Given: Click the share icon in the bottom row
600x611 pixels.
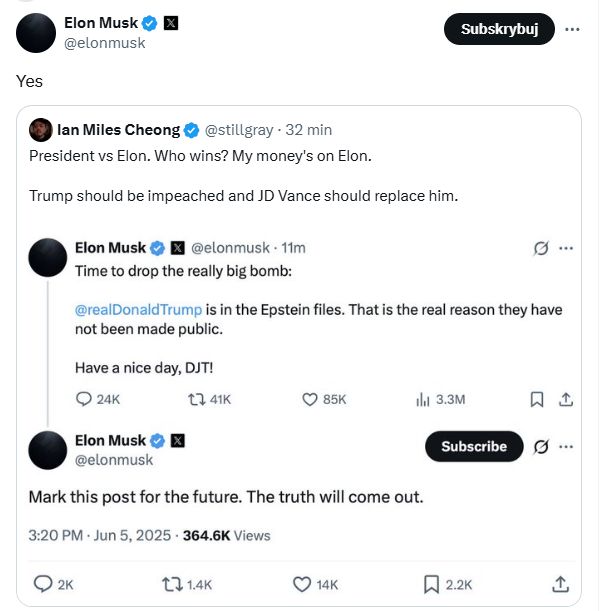Looking at the screenshot, I should 560,584.
